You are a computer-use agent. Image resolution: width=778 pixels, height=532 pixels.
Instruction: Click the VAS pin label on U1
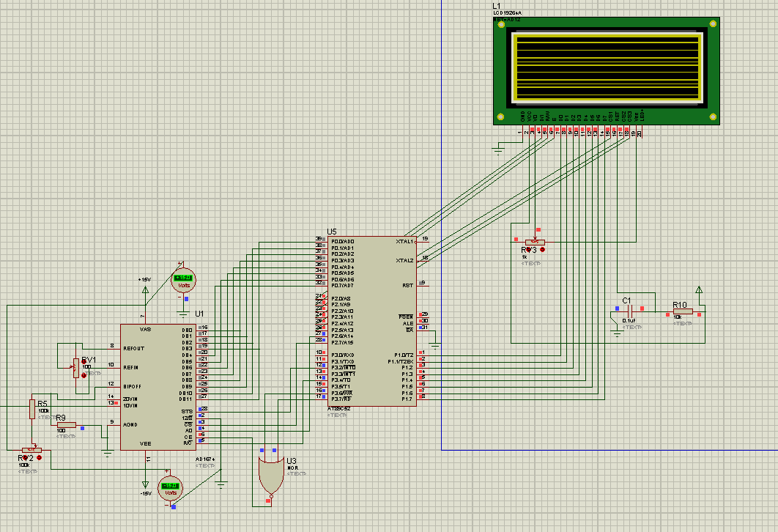click(145, 330)
